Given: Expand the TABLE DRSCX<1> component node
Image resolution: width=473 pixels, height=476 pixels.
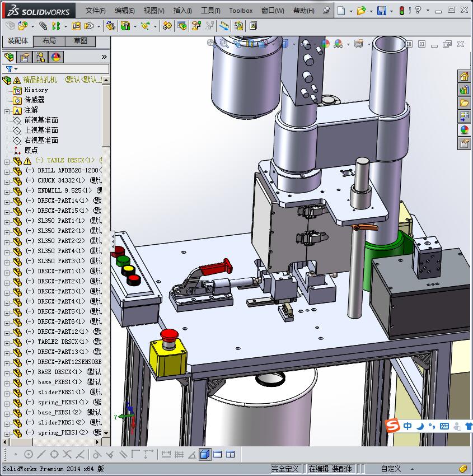Looking at the screenshot, I should (7, 162).
